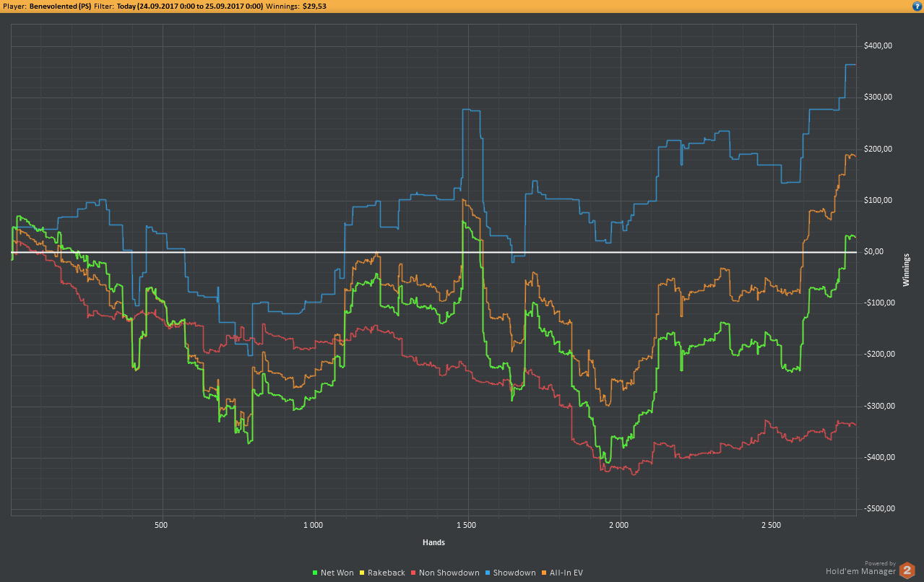Click the -$500,00 axis label
The width and height of the screenshot is (924, 582).
point(879,508)
